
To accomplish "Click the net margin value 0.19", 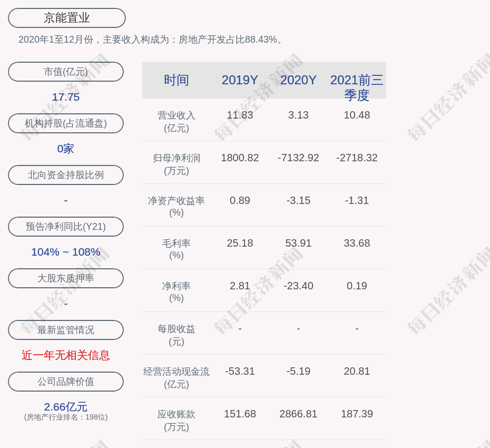I will [x=357, y=286].
